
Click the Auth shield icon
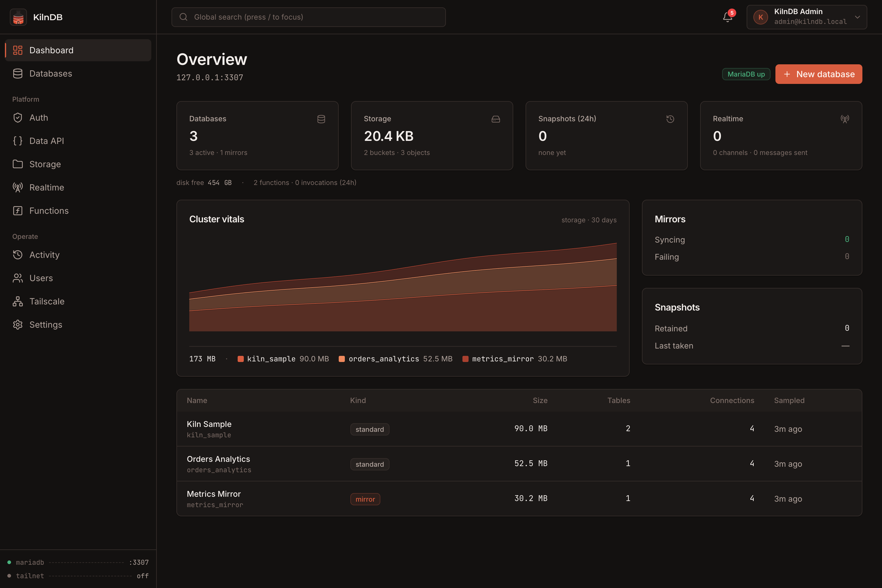coord(18,118)
